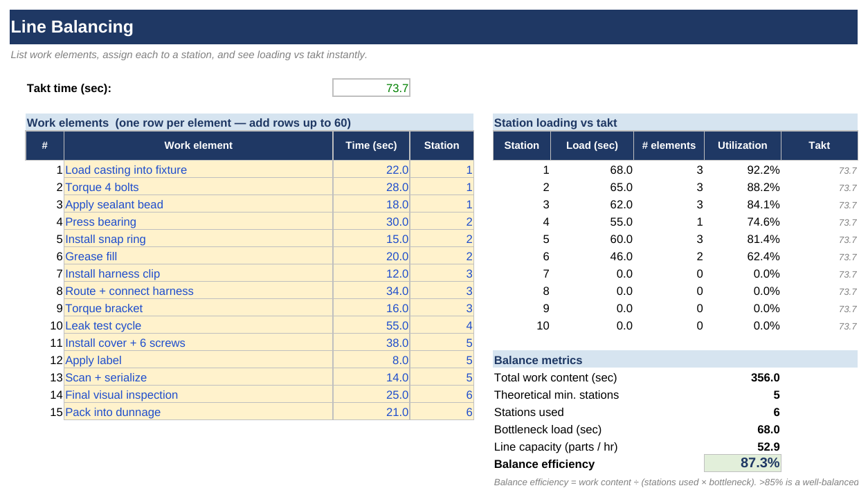This screenshot has height=497, width=868.
Task: Select the 22.0 time cell
Action: 371,170
